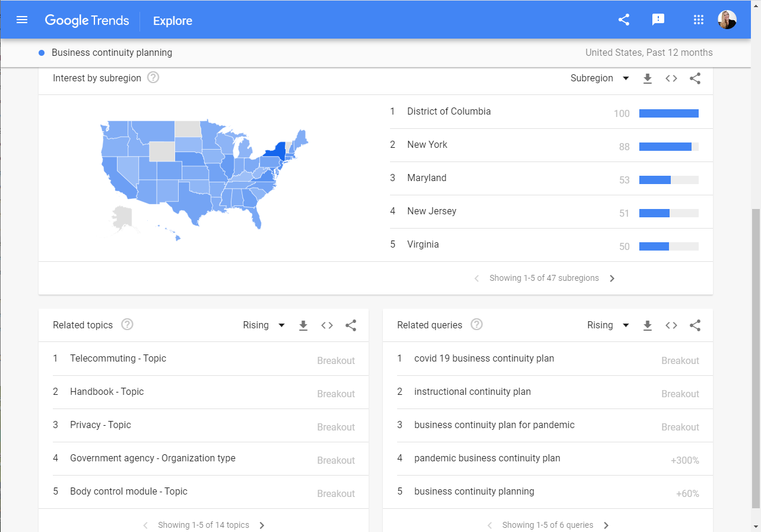Open the Rising dropdown for Related topics
Screen dimensions: 761x532
264,325
